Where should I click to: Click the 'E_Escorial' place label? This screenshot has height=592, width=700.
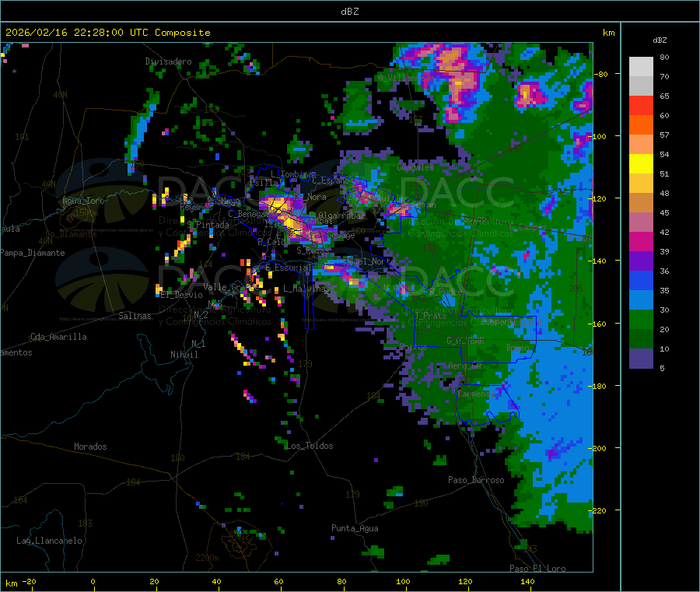point(289,268)
